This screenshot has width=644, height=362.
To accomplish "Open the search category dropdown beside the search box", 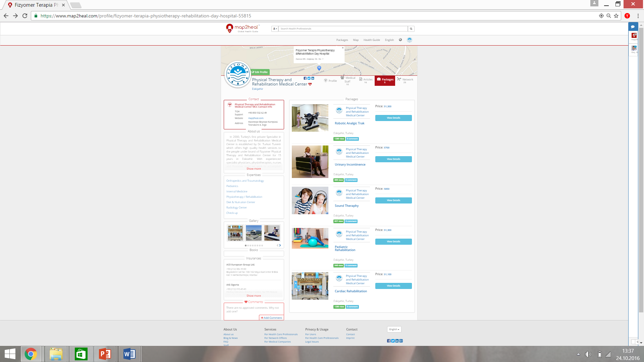I will 275,29.
